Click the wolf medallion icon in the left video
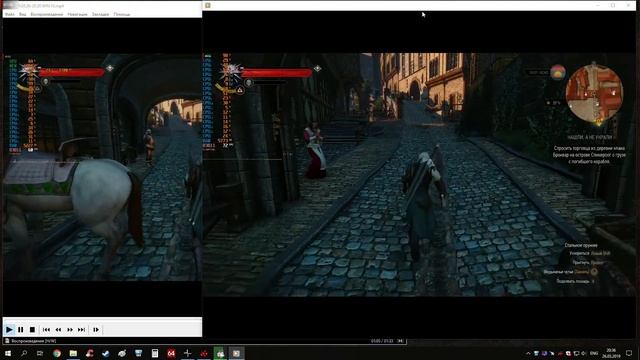 29,71
